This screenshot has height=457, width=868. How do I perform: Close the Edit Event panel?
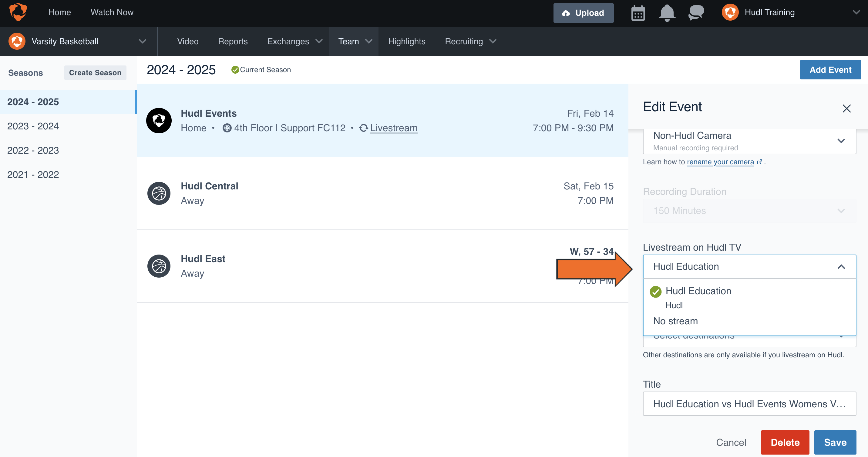point(846,108)
